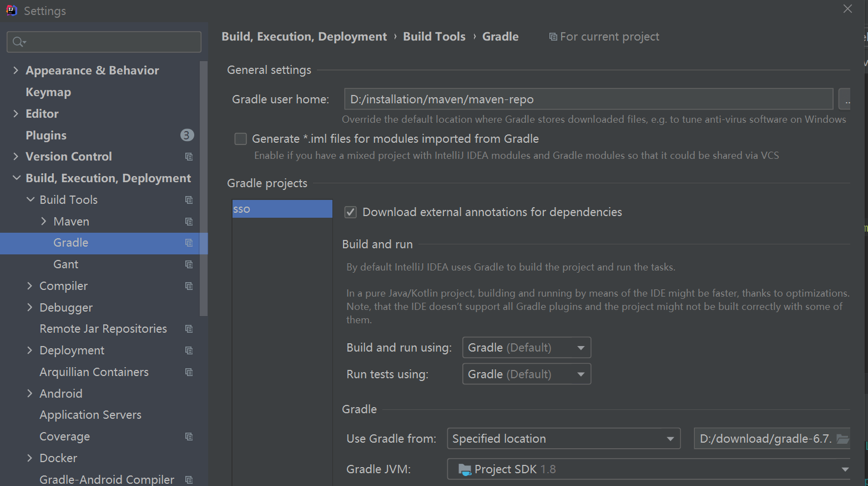
Task: Open the Build and run using dropdown
Action: [527, 348]
